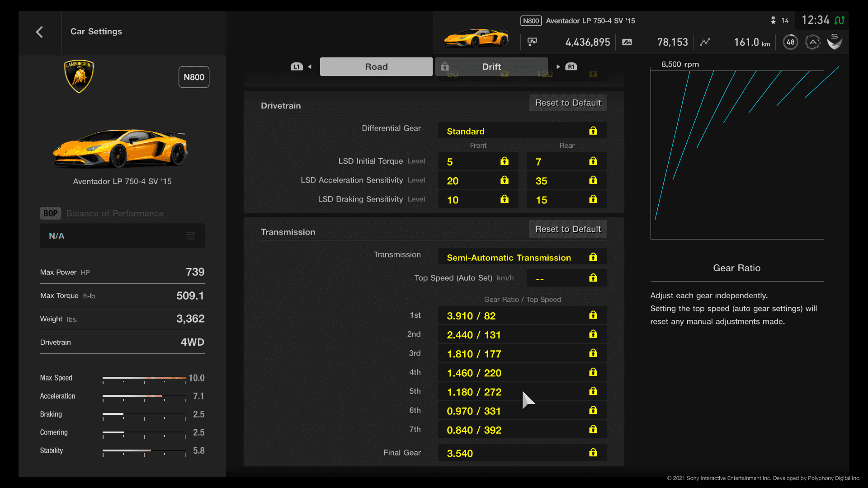This screenshot has width=868, height=488.
Task: Click lock on front LSD Braking Sensitivity
Action: click(x=505, y=199)
